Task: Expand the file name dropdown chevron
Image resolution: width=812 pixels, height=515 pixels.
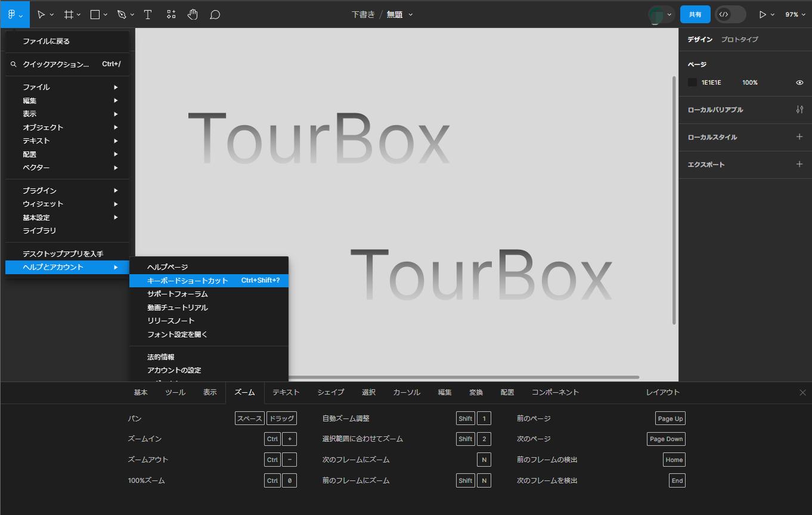Action: pos(411,15)
